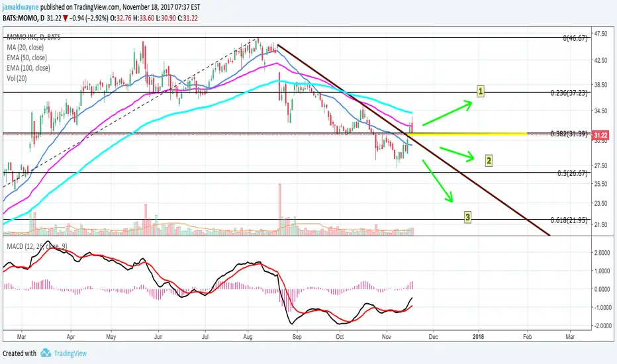Open the TradingView link beside 'Created with'
The width and height of the screenshot is (617, 364).
[x=70, y=353]
